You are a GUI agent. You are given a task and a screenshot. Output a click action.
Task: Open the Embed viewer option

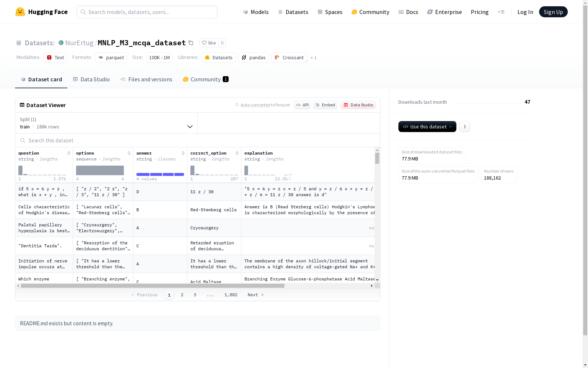[x=325, y=105]
